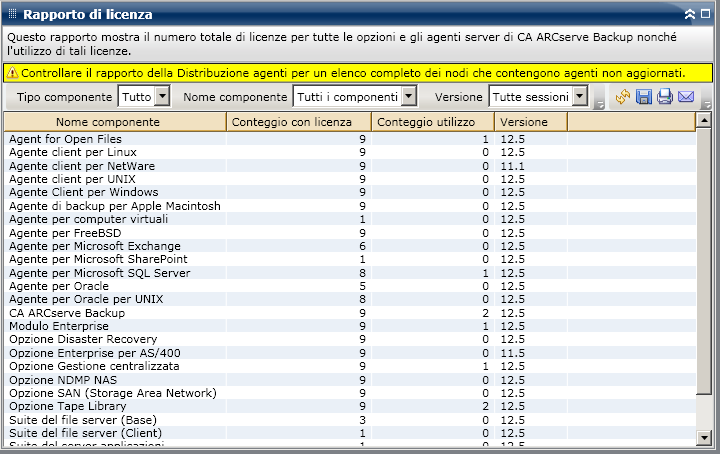Screen dimensions: 720x454
Task: Select Suite del file server (Client)
Action: [x=350, y=433]
